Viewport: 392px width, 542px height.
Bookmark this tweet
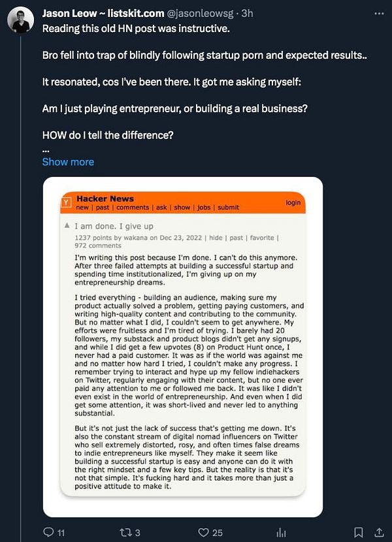click(359, 532)
